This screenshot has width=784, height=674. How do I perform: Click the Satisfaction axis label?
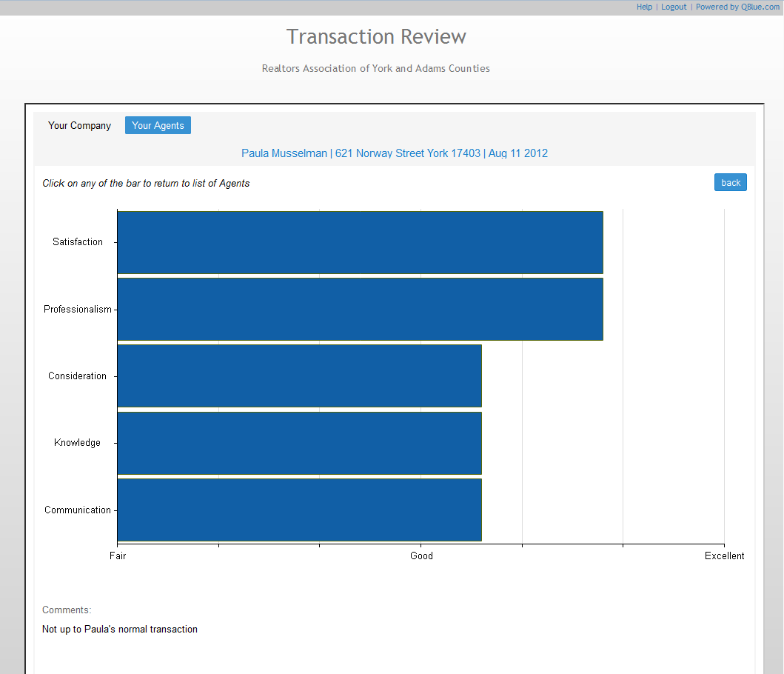pyautogui.click(x=78, y=242)
